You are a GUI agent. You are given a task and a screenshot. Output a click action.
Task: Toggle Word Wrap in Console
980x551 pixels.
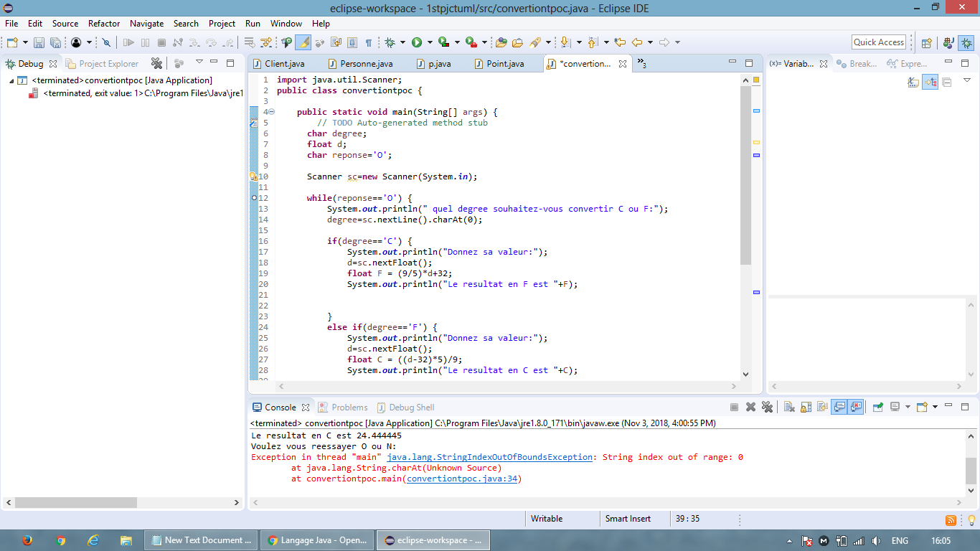[x=821, y=407]
